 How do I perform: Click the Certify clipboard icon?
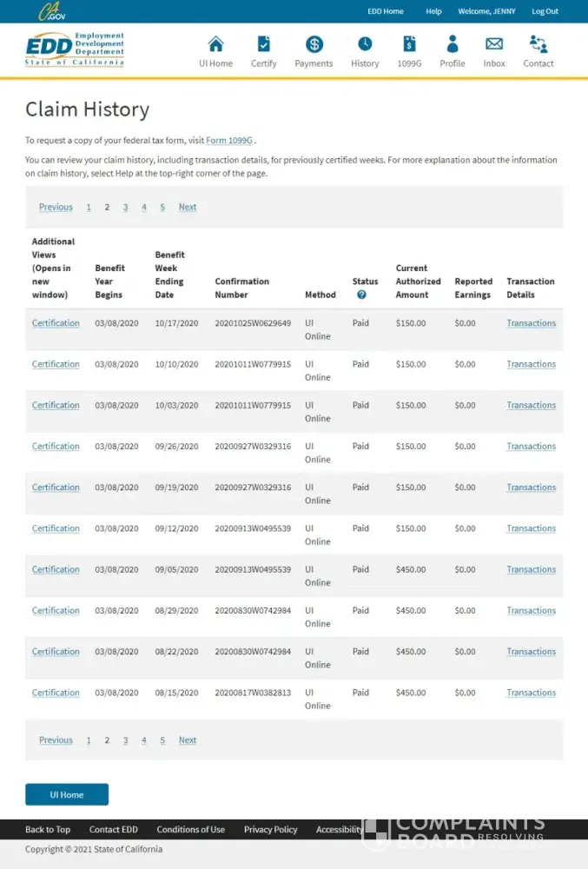point(264,44)
